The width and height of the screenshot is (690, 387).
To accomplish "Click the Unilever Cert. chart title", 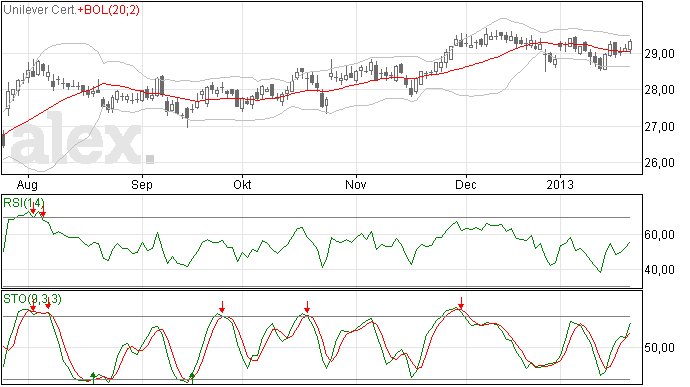I will point(40,10).
